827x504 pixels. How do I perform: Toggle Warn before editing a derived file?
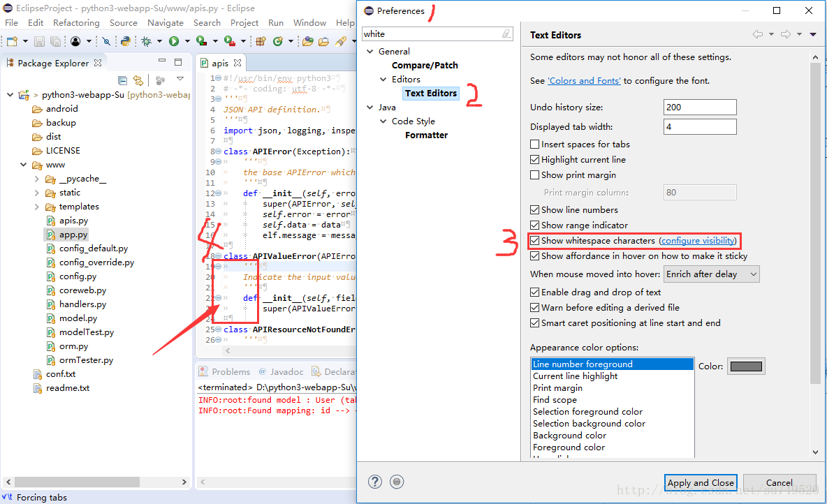[535, 307]
